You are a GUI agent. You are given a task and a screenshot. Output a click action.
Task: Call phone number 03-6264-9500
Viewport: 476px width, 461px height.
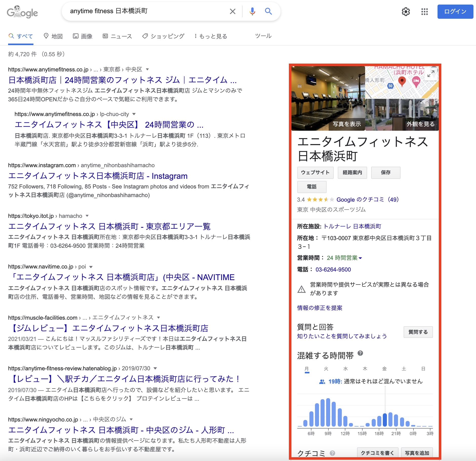click(x=333, y=270)
